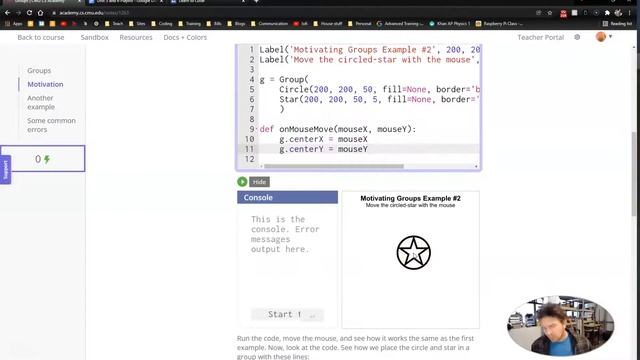The width and height of the screenshot is (640, 360).
Task: Click the settings gear next to Teacher Portal
Action: (x=577, y=37)
